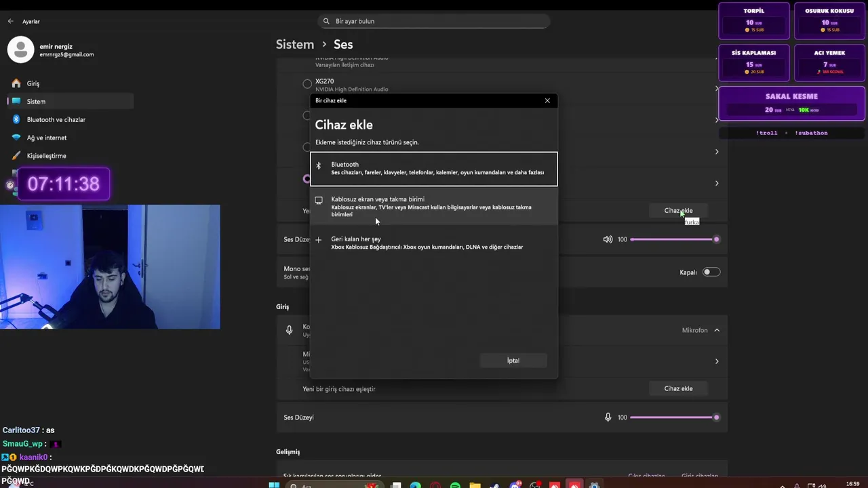Go to the Sistem breadcrumb link

[x=295, y=44]
